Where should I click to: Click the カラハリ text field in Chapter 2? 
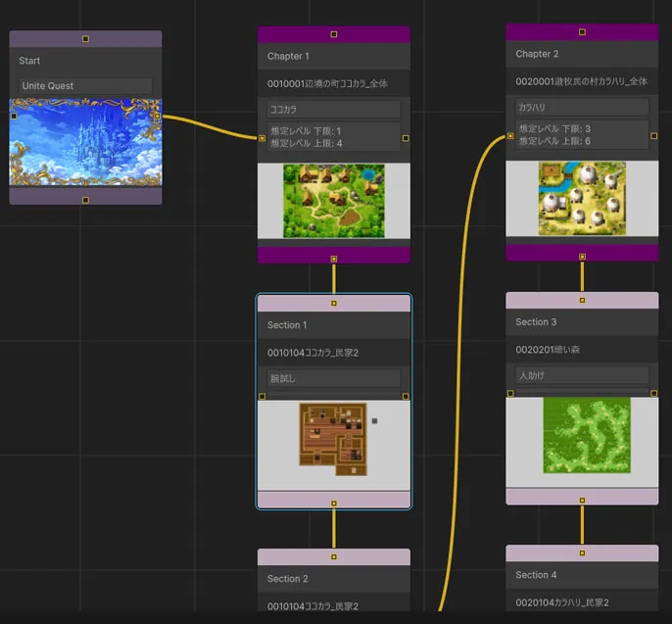pyautogui.click(x=582, y=107)
